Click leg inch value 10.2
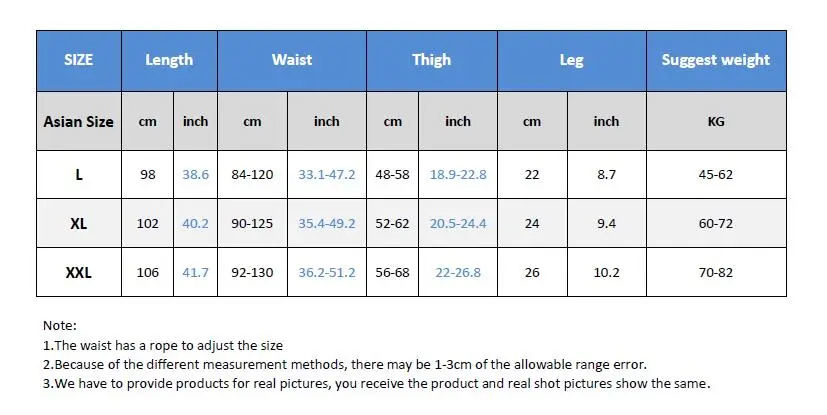Viewport: 827px width, 415px height. click(x=607, y=273)
